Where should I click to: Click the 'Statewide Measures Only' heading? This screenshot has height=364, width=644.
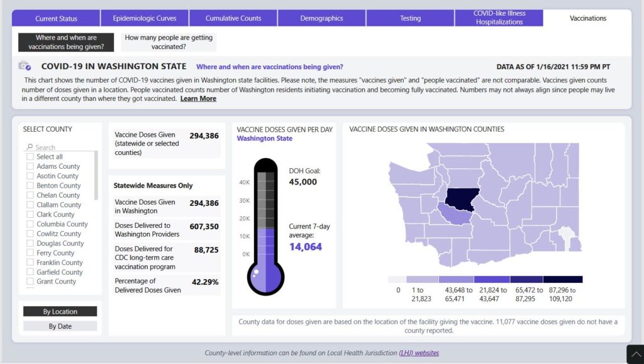tap(153, 186)
